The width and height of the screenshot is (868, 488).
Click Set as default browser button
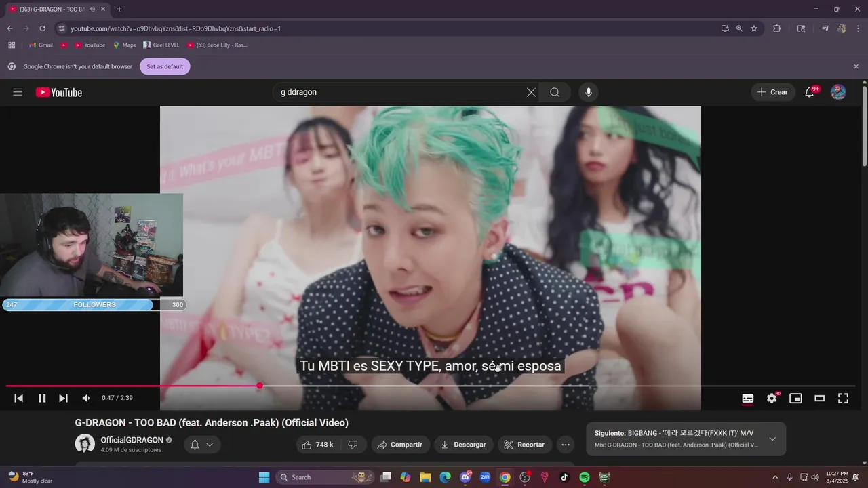[x=165, y=66]
